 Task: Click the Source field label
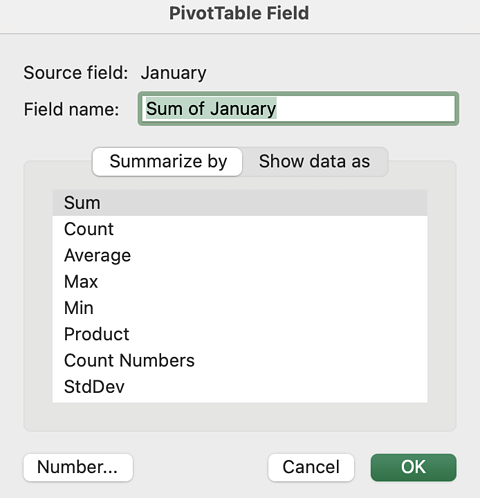[76, 73]
